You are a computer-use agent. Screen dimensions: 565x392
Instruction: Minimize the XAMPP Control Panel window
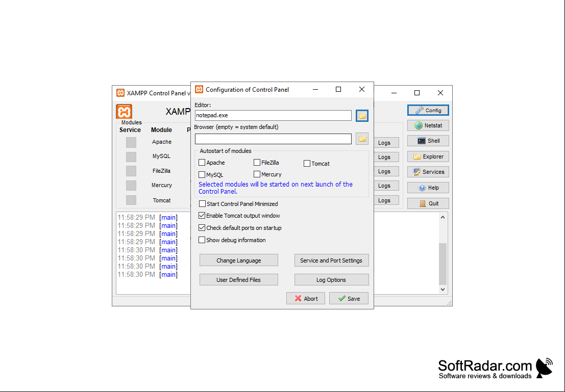[394, 93]
